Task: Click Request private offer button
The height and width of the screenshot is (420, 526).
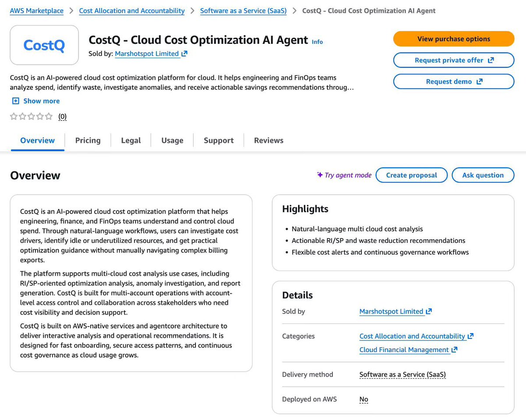Action: point(454,61)
